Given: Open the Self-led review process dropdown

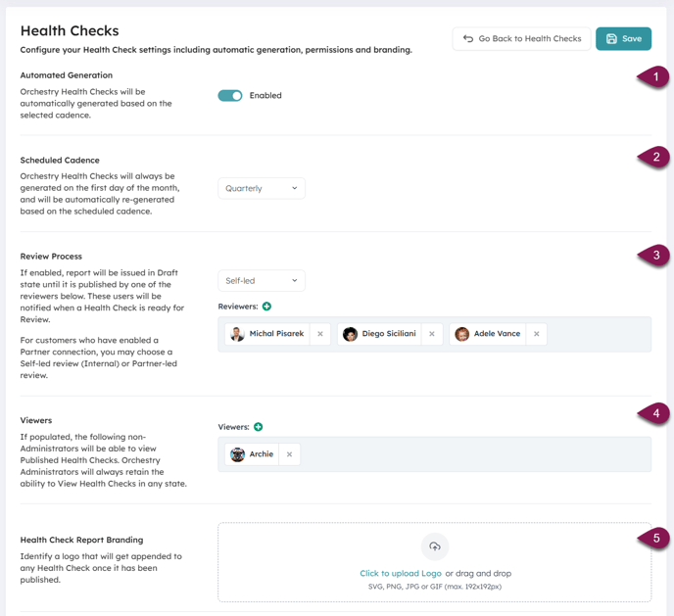Looking at the screenshot, I should pos(261,281).
